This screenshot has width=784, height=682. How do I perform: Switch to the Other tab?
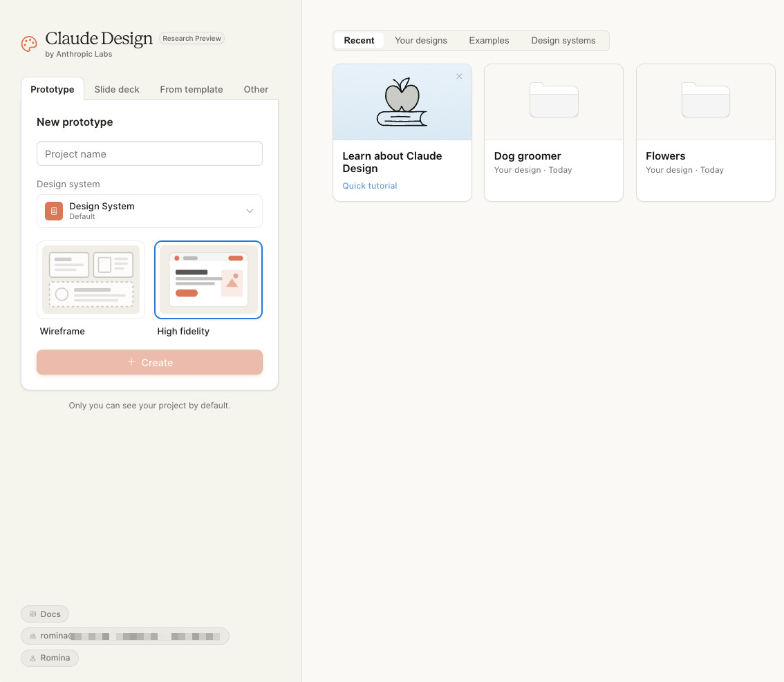click(x=256, y=89)
